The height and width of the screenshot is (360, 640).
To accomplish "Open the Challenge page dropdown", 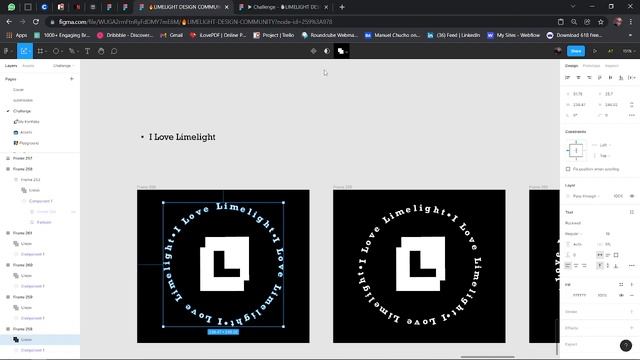I will 64,66.
